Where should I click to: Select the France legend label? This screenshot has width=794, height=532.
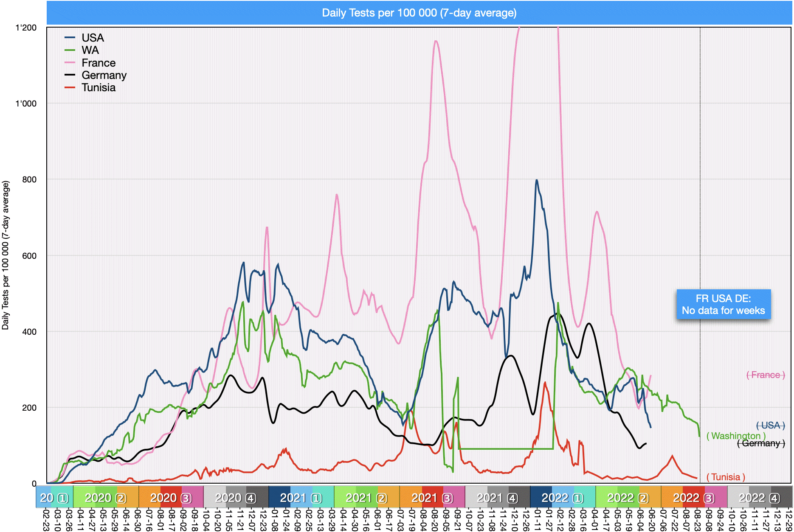(x=98, y=63)
